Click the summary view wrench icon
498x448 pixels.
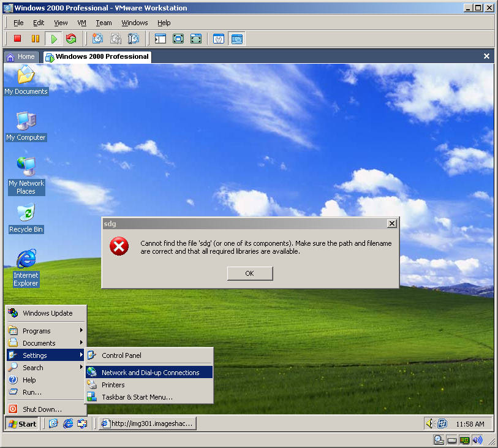(x=219, y=39)
